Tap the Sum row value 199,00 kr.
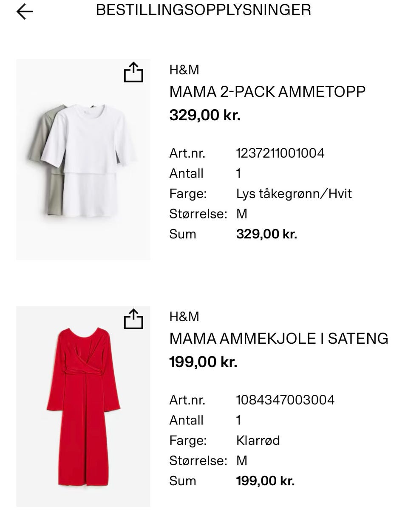Image resolution: width=408 pixels, height=532 pixels. coord(265,481)
